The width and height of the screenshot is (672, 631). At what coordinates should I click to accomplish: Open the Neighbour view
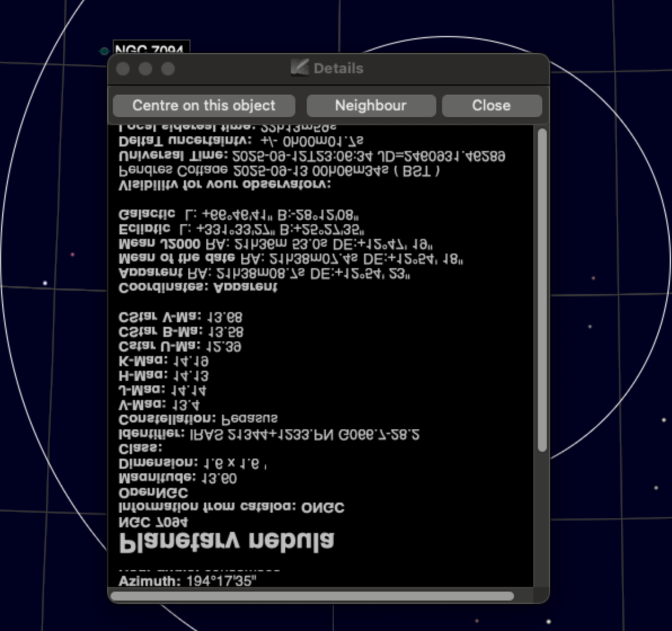[371, 105]
